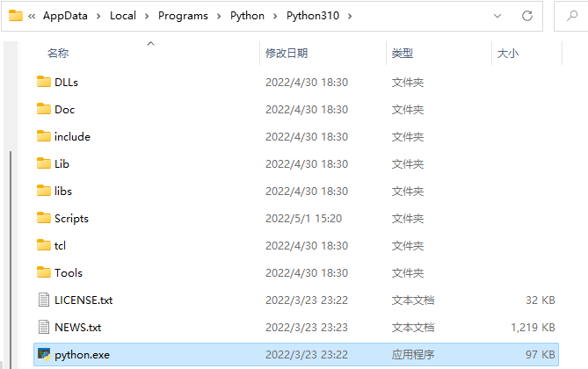Viewport: 588px width, 369px height.
Task: Select the DLLs folder icon
Action: 44,82
